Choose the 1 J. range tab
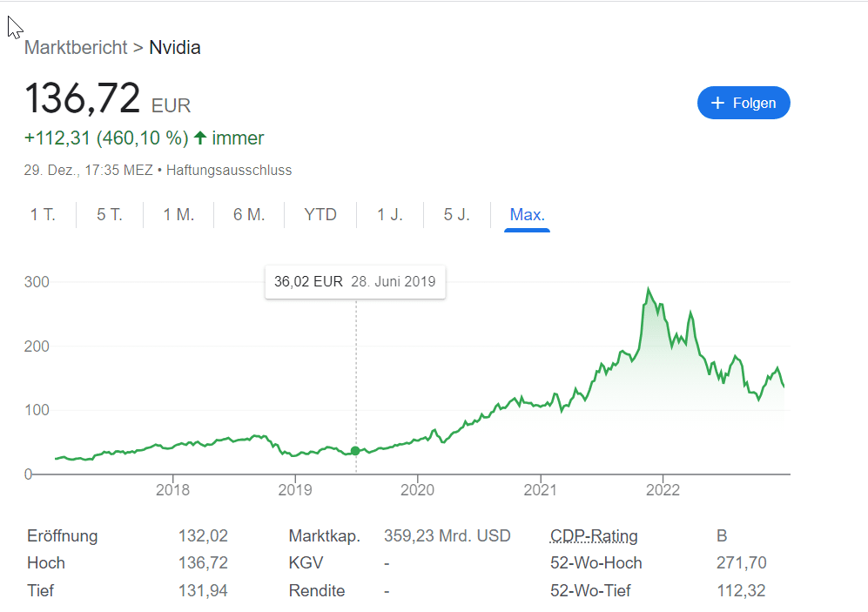The height and width of the screenshot is (612, 868). pyautogui.click(x=390, y=215)
